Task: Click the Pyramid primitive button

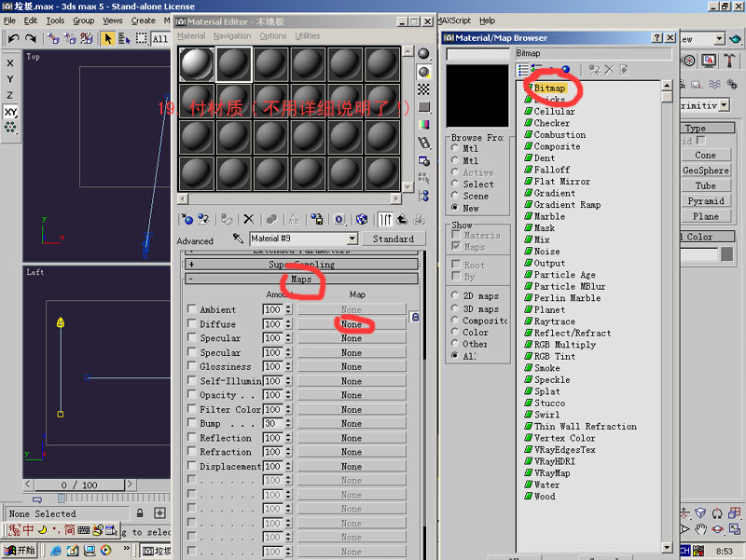Action: (706, 200)
